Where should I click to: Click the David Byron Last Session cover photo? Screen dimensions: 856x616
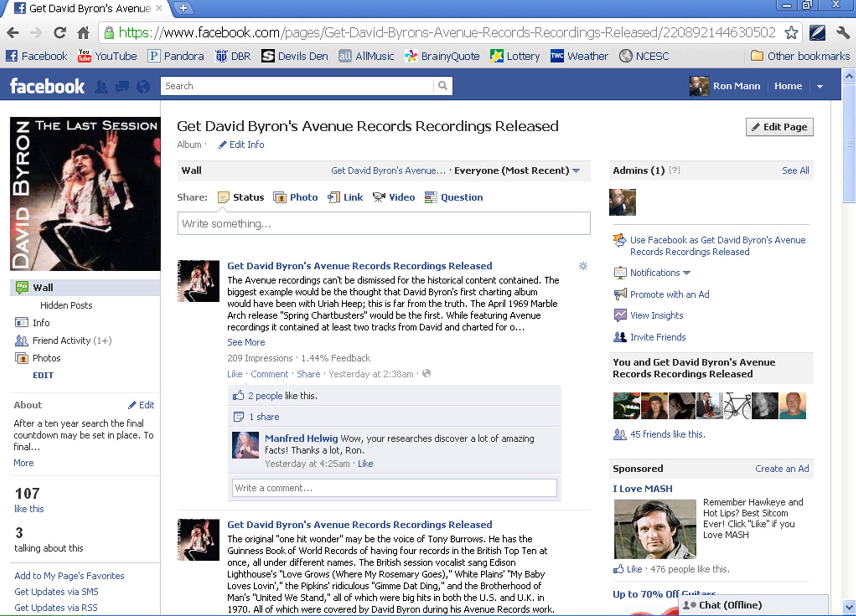pos(85,194)
